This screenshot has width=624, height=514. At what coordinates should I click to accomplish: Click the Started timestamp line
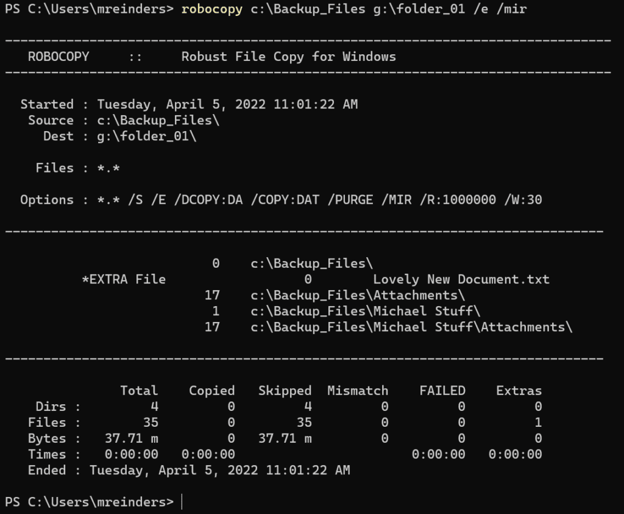pyautogui.click(x=189, y=104)
